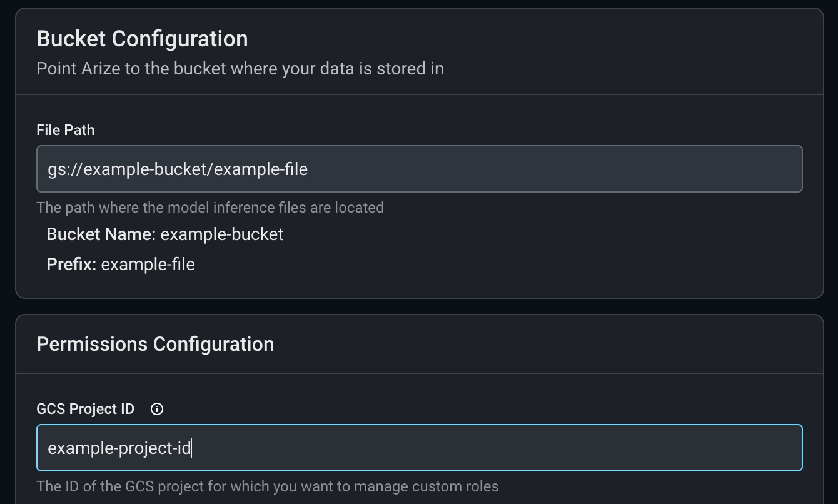Click the Permissions Configuration heading

pos(155,345)
